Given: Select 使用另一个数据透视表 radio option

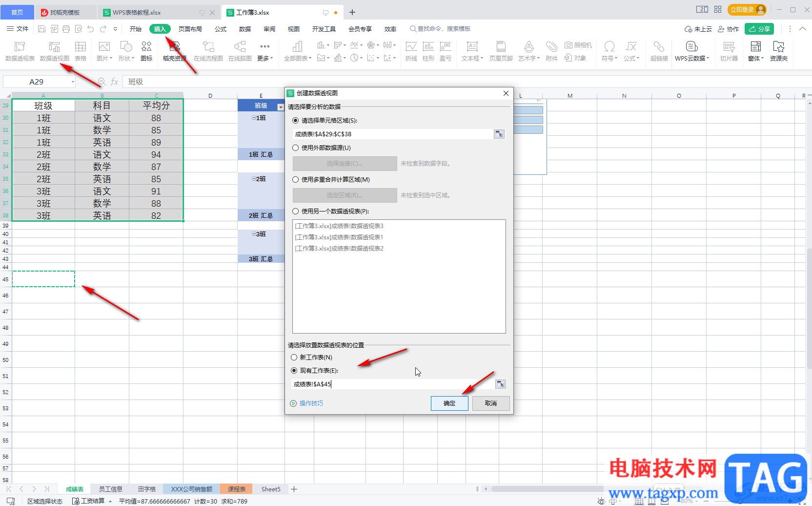Looking at the screenshot, I should pos(295,211).
